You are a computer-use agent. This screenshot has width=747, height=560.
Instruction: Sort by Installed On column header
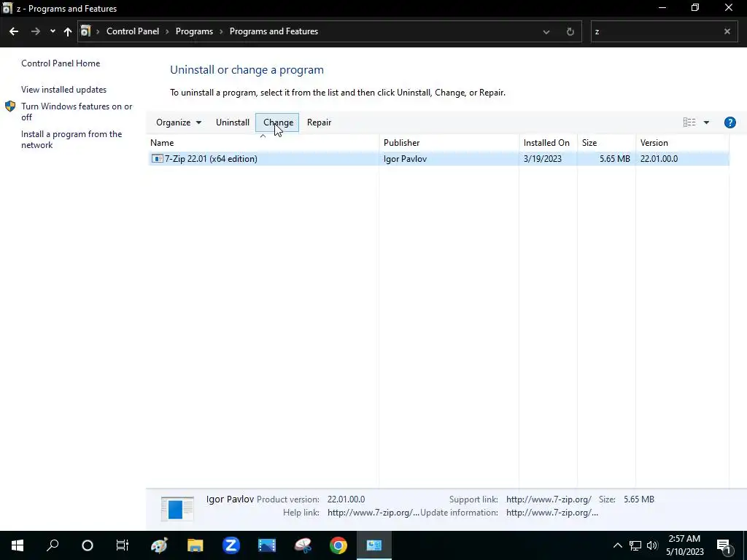(548, 142)
